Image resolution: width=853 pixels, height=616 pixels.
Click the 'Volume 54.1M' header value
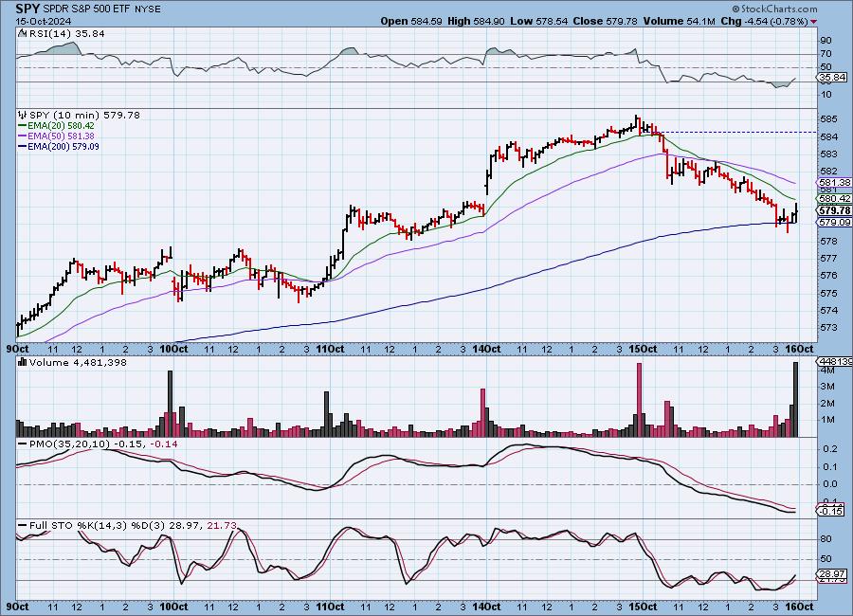679,21
